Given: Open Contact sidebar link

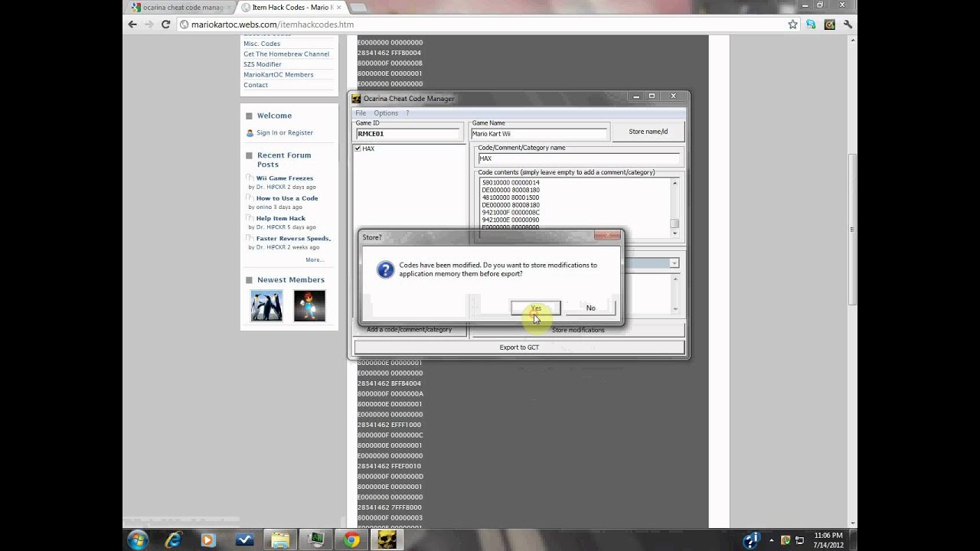Looking at the screenshot, I should [x=256, y=85].
